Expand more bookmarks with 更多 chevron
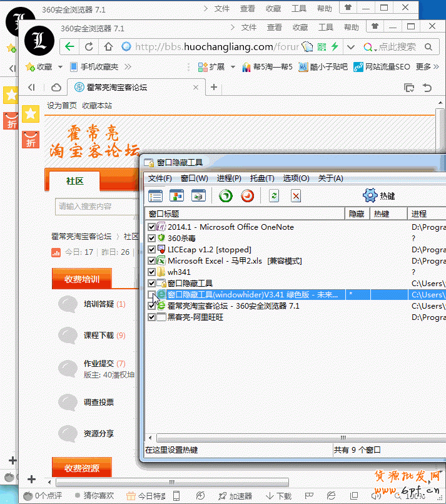Viewport: 446px width, 504px height. (436, 67)
